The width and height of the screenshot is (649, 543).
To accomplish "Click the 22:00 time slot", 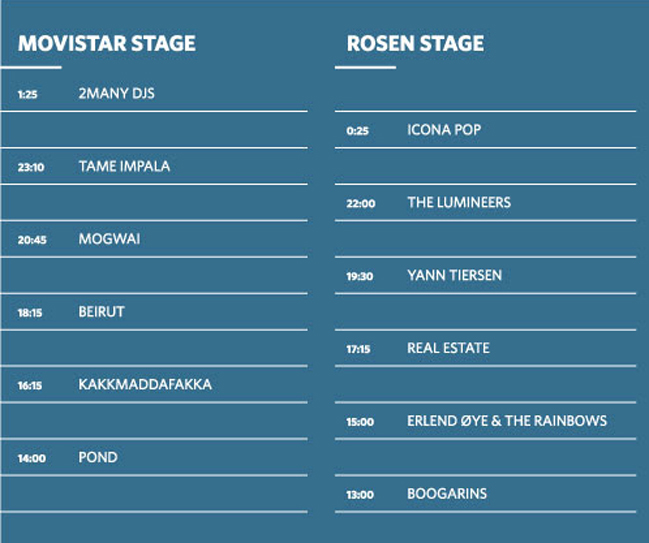I will [361, 203].
